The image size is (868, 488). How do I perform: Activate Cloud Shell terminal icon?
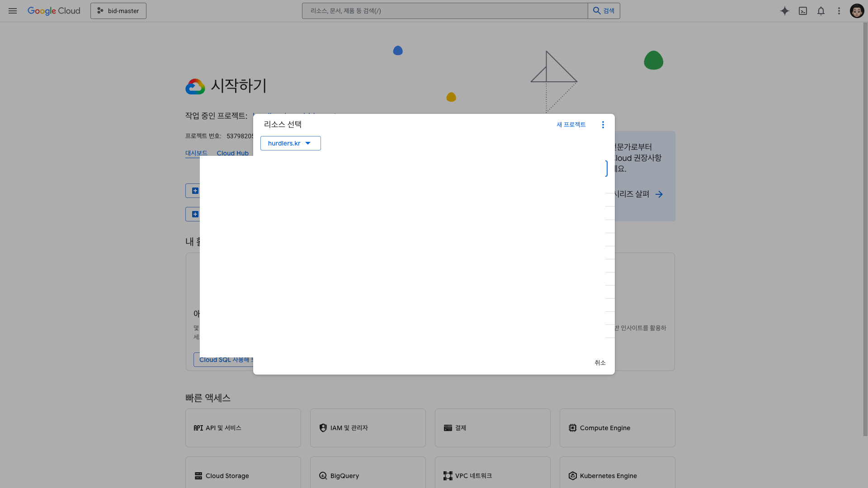pos(803,11)
